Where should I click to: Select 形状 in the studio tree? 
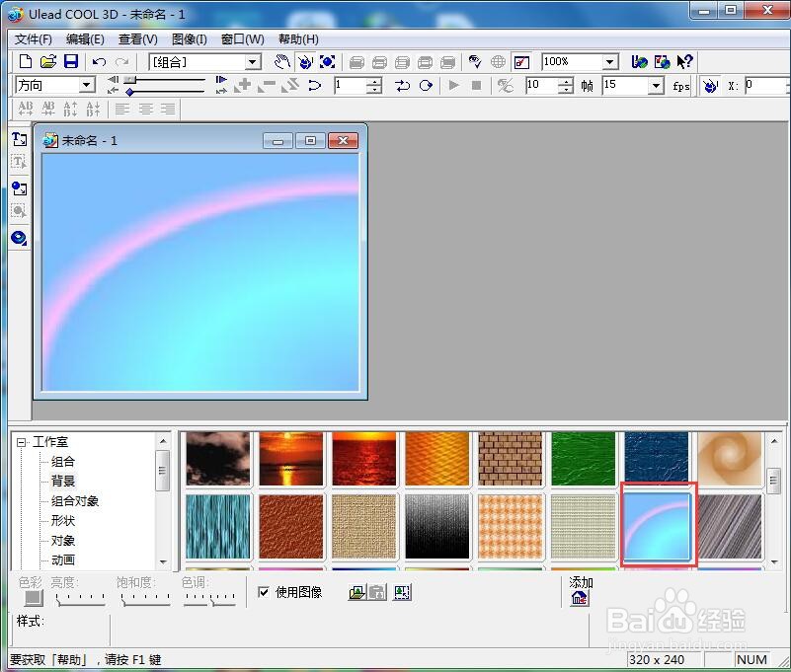pyautogui.click(x=62, y=520)
